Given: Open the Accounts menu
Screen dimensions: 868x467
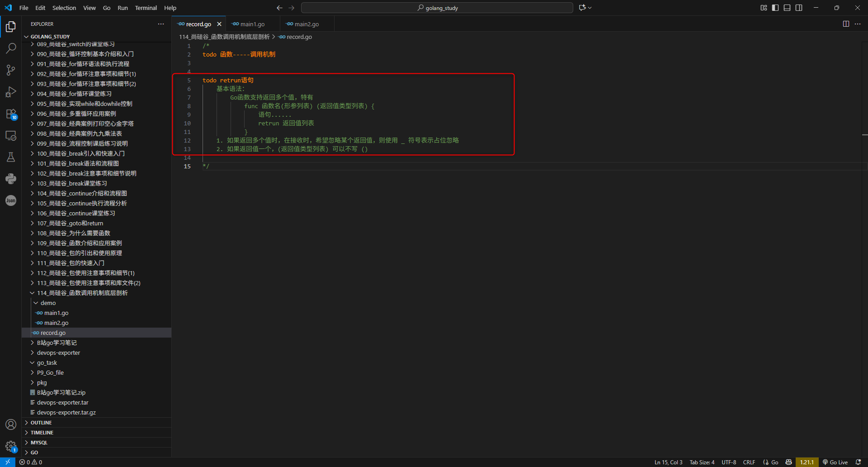Looking at the screenshot, I should coord(11,424).
